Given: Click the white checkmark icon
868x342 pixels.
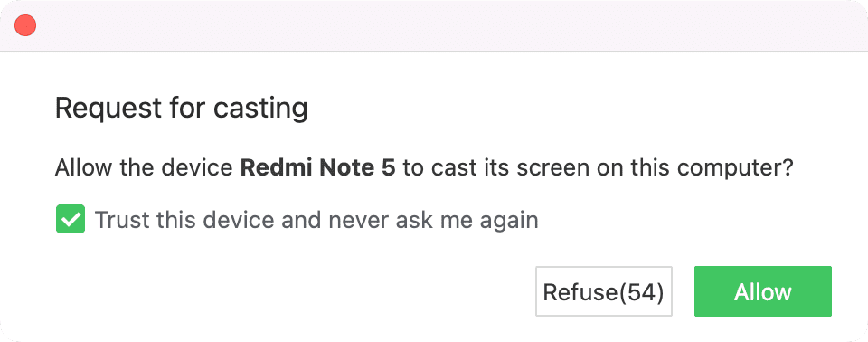Looking at the screenshot, I should click(71, 220).
